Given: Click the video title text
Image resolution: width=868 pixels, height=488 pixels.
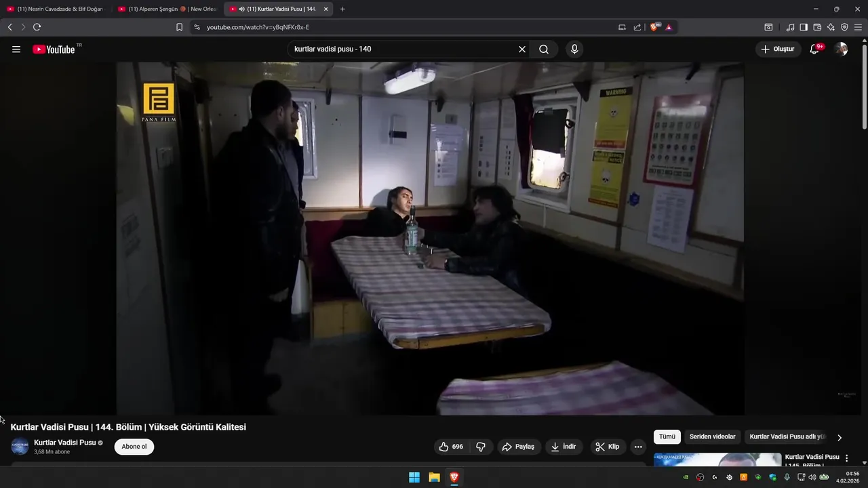Looking at the screenshot, I should tap(128, 427).
